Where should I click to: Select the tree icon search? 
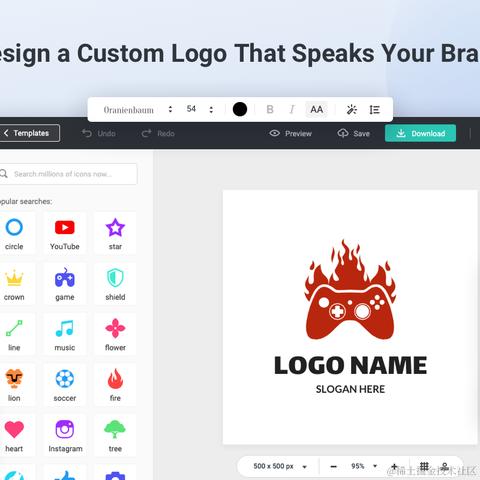[x=115, y=435]
